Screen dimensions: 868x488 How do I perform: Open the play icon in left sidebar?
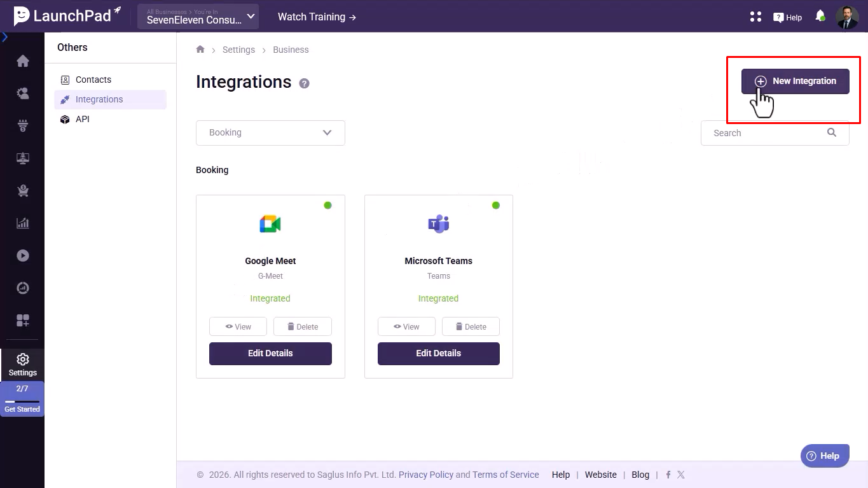[x=23, y=256]
